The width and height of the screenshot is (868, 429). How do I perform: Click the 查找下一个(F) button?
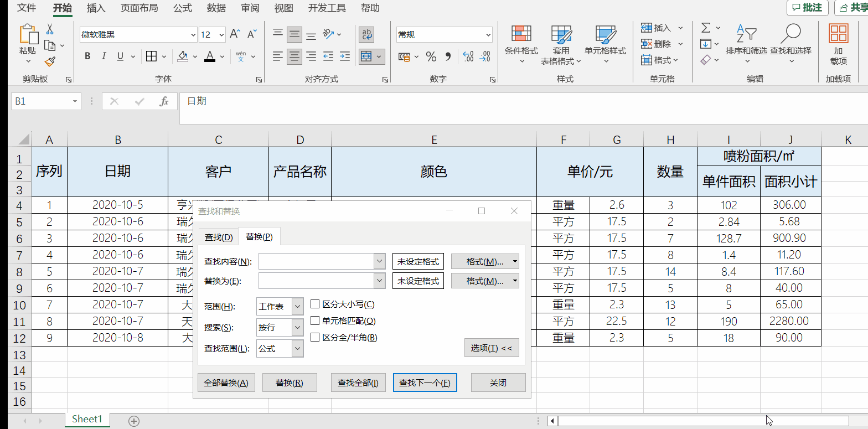[x=425, y=383]
